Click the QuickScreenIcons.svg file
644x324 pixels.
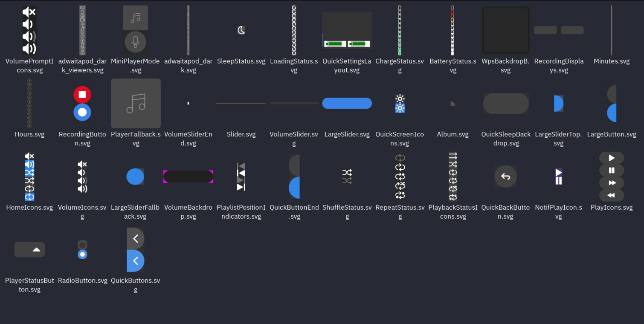point(400,104)
